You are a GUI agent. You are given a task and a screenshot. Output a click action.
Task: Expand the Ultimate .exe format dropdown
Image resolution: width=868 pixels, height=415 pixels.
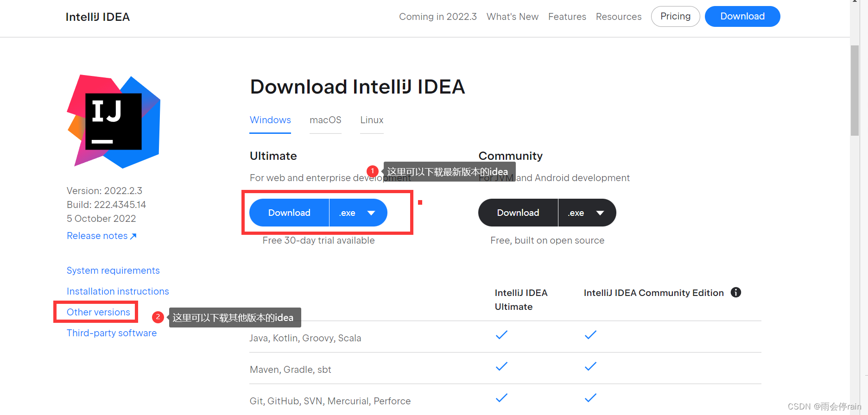358,213
